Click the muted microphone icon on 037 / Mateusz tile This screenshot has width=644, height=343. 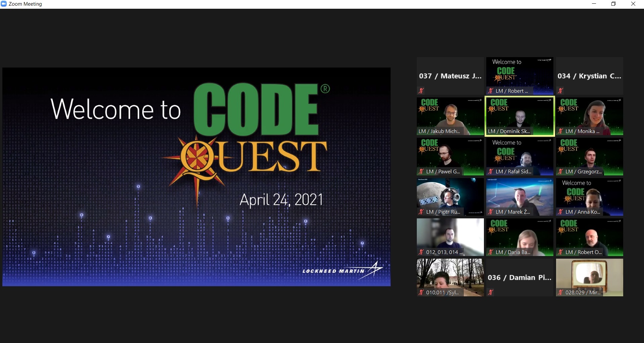pos(421,91)
